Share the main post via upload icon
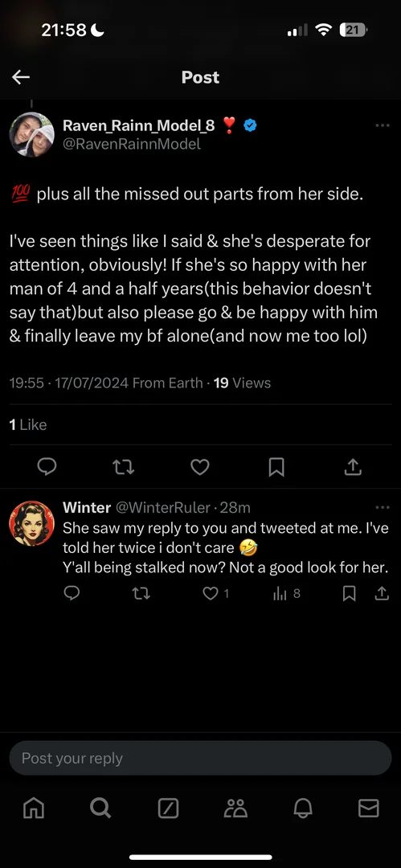 pos(352,468)
